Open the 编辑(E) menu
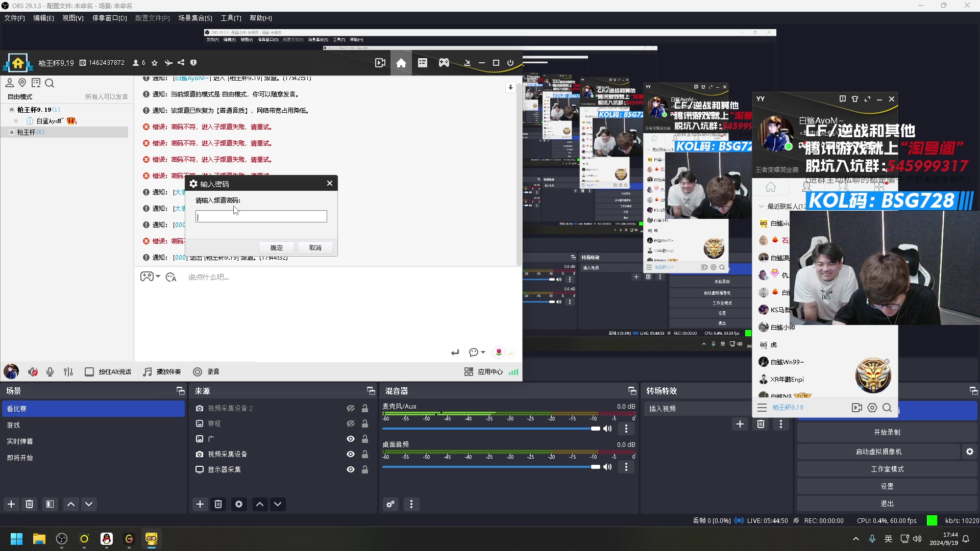980x551 pixels. (x=43, y=18)
